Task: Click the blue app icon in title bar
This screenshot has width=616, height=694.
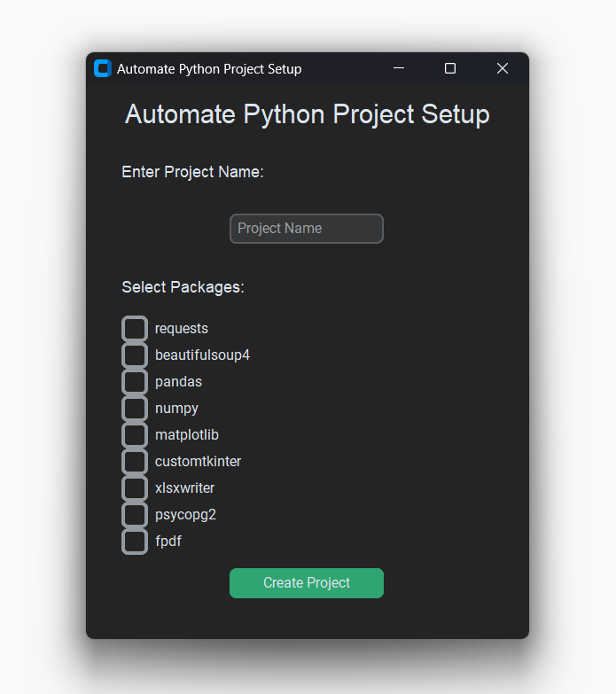Action: pos(103,68)
